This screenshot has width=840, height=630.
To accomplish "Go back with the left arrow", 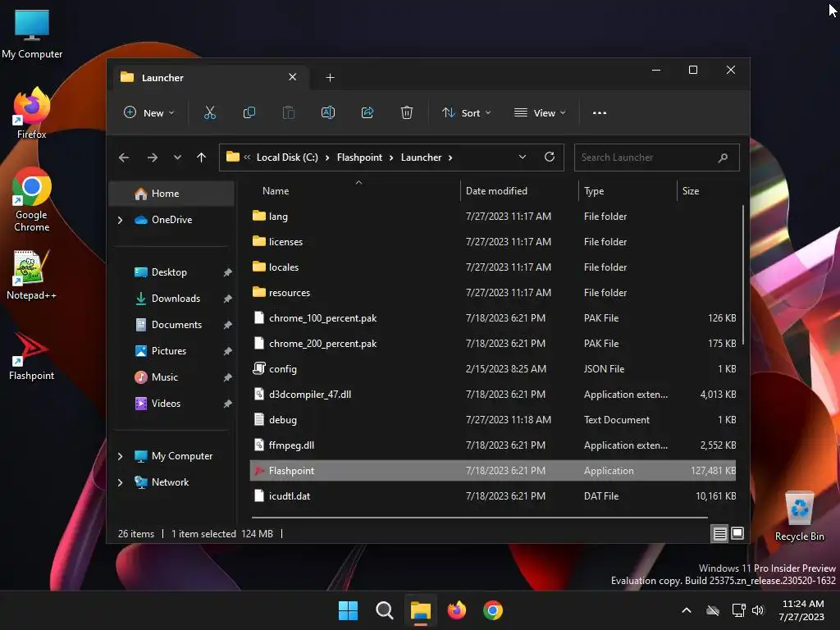I will pyautogui.click(x=124, y=157).
